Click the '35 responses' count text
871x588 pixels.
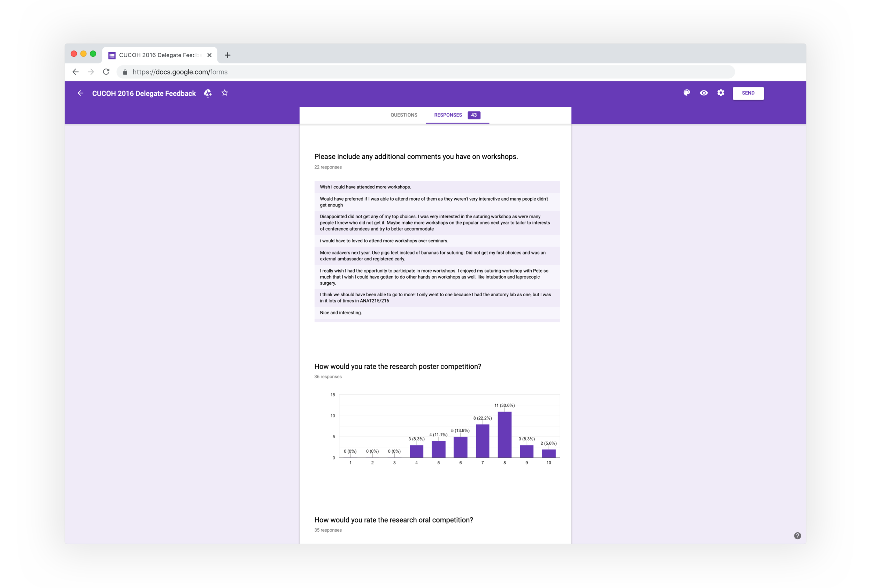328,530
